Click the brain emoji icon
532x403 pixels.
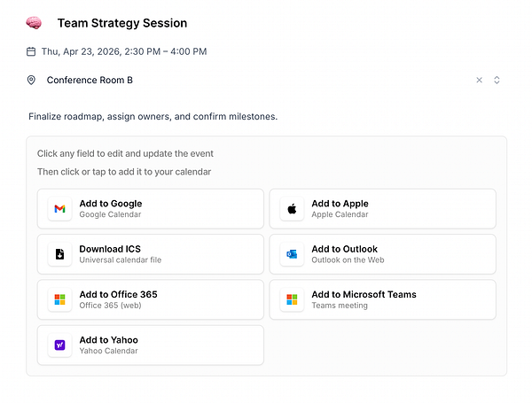[x=34, y=23]
